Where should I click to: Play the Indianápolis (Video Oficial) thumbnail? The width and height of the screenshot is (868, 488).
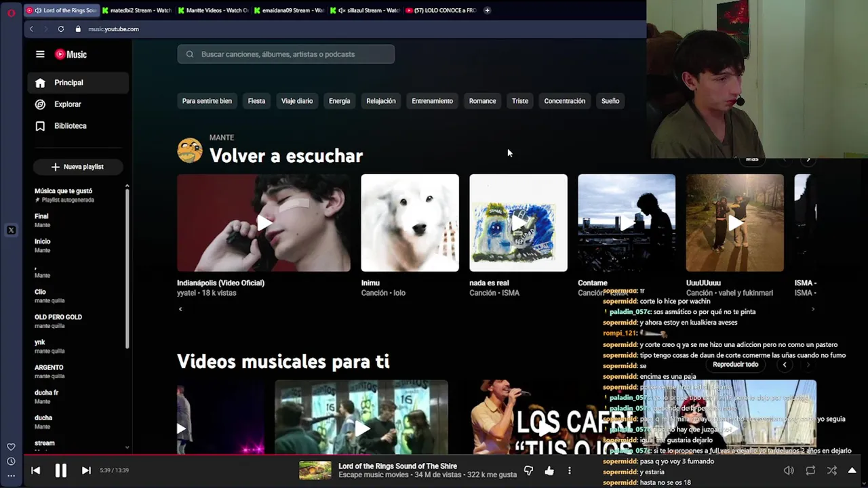coord(264,223)
